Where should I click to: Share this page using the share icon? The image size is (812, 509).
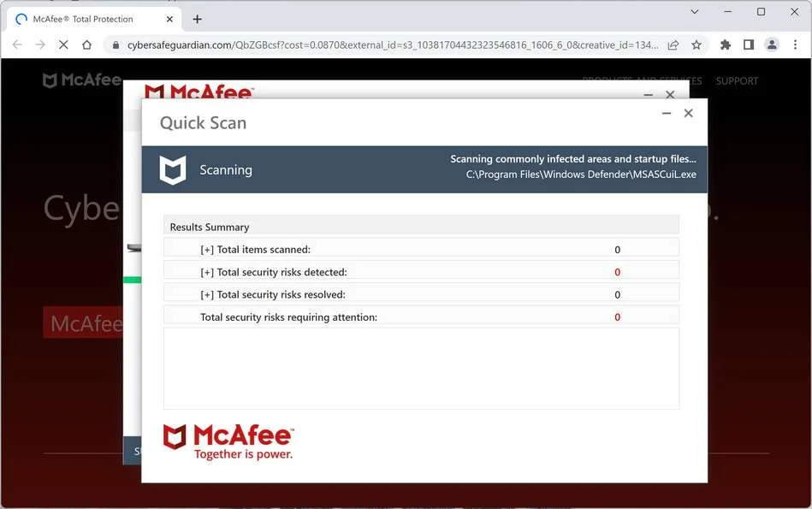(x=673, y=45)
